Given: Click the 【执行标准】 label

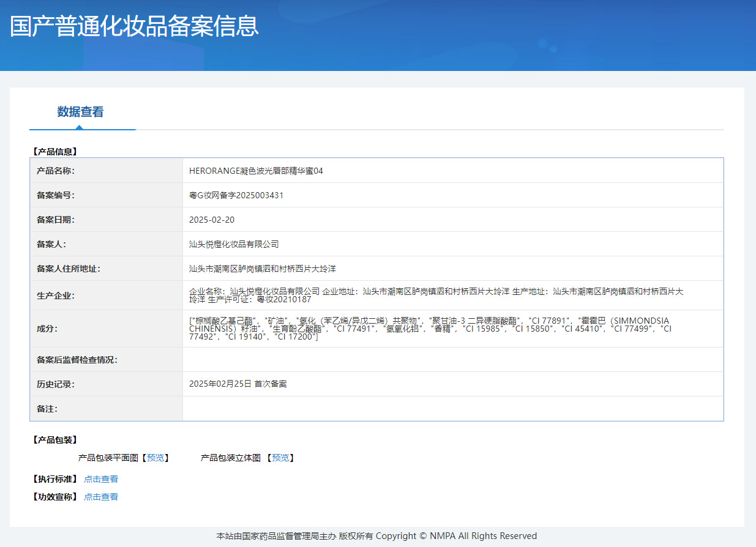Looking at the screenshot, I should (54, 479).
